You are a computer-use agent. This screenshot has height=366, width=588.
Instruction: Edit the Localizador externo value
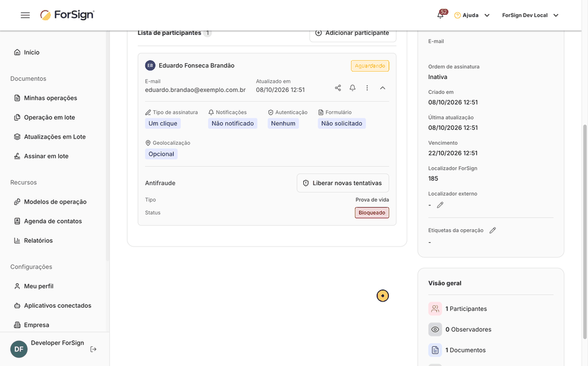440,205
